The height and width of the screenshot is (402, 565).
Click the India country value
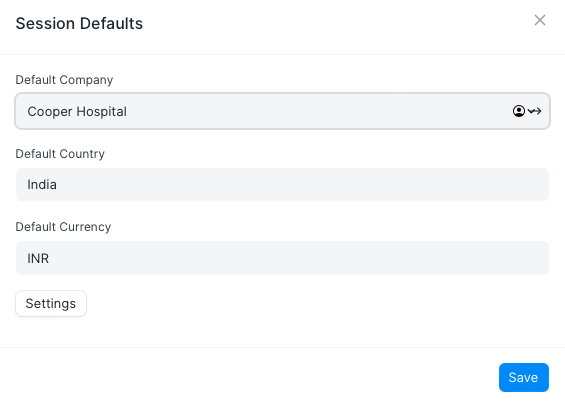pos(42,185)
